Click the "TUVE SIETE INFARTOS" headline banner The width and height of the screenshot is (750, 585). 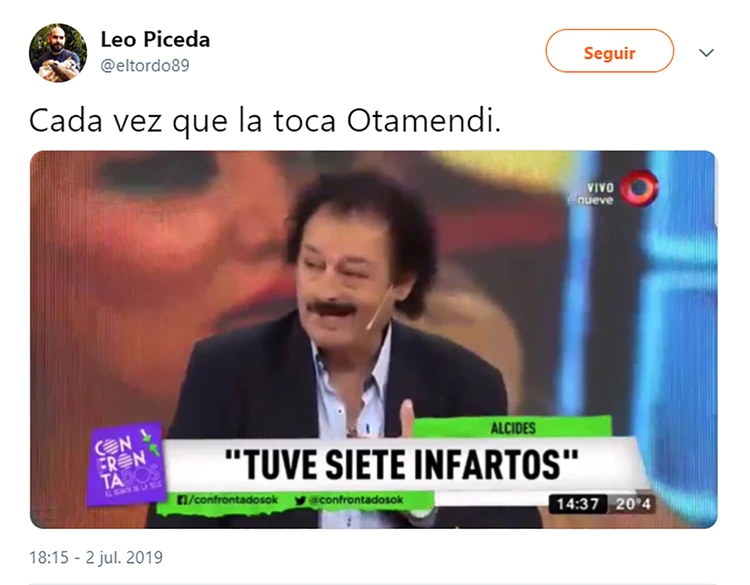point(401,464)
